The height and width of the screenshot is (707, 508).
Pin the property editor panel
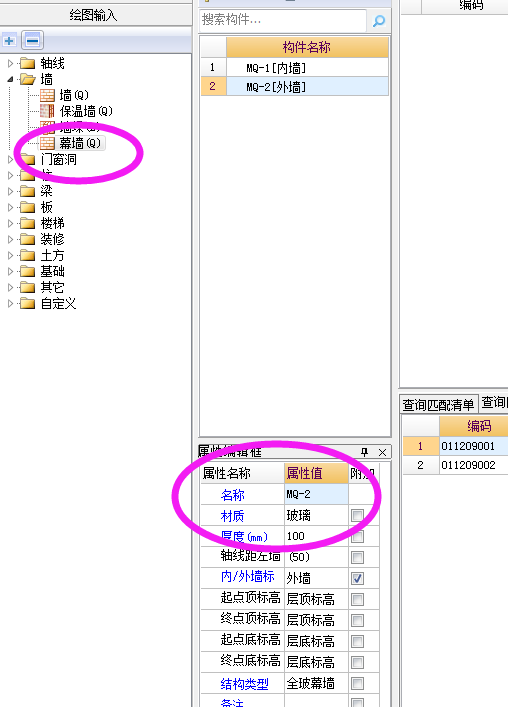coord(365,452)
